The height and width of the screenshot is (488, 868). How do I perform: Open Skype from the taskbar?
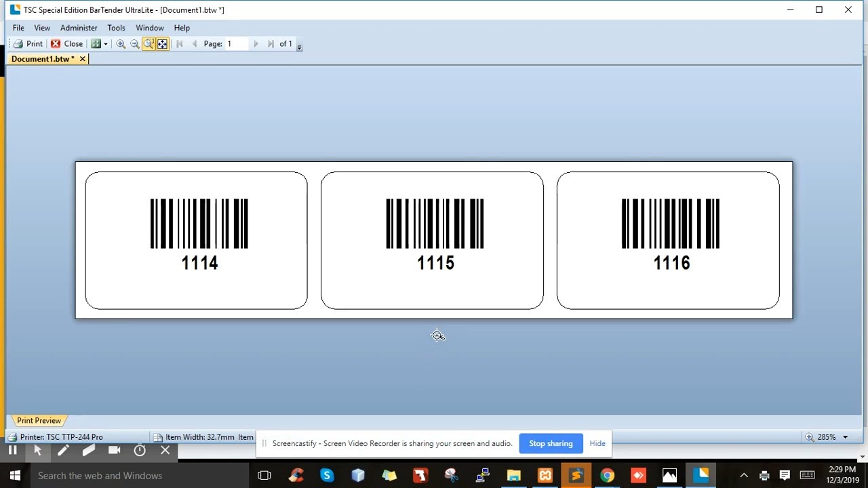click(327, 476)
